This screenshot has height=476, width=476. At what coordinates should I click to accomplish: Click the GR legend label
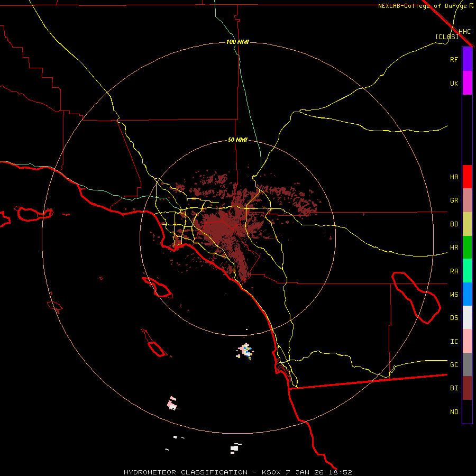454,200
